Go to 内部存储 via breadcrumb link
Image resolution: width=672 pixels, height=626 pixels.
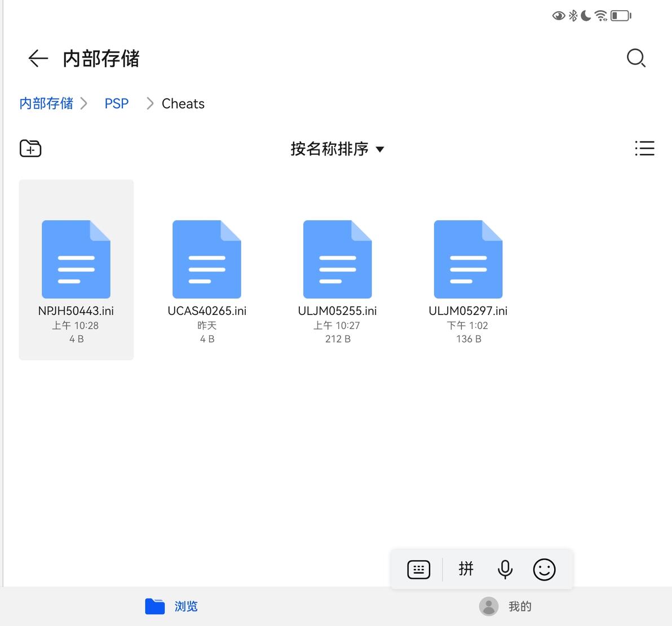[x=46, y=104]
